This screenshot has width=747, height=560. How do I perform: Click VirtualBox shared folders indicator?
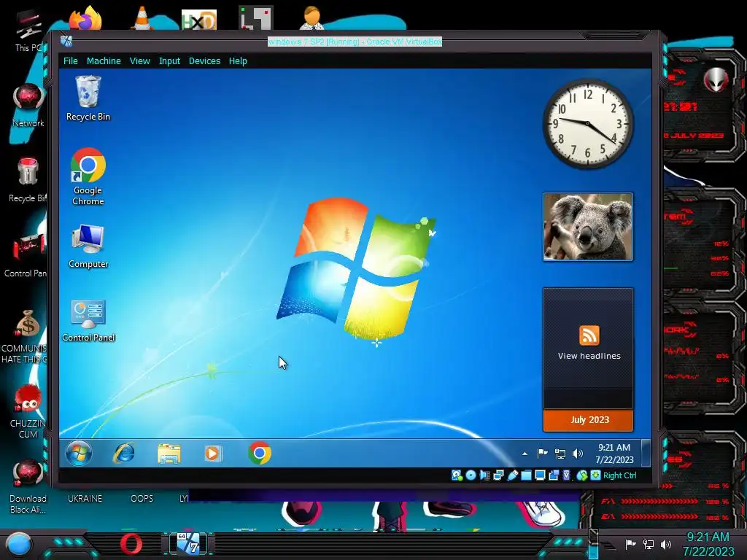click(526, 475)
